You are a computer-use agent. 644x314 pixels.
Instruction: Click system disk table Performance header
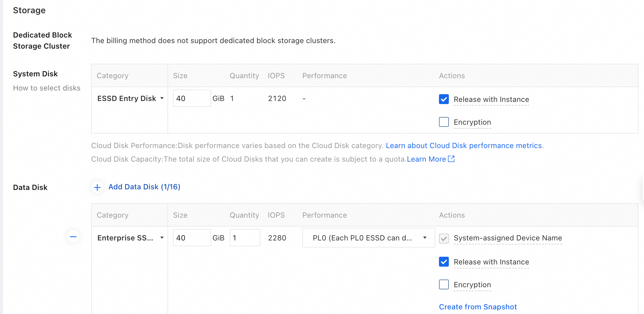pos(324,76)
